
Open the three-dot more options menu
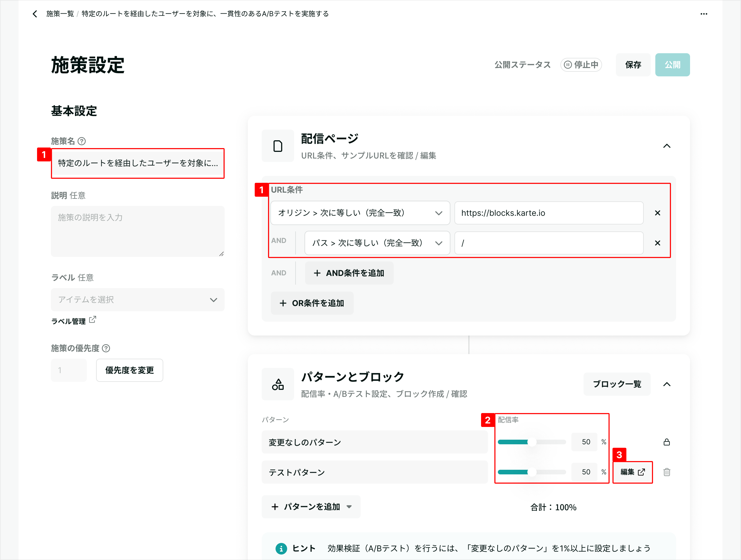tap(703, 14)
